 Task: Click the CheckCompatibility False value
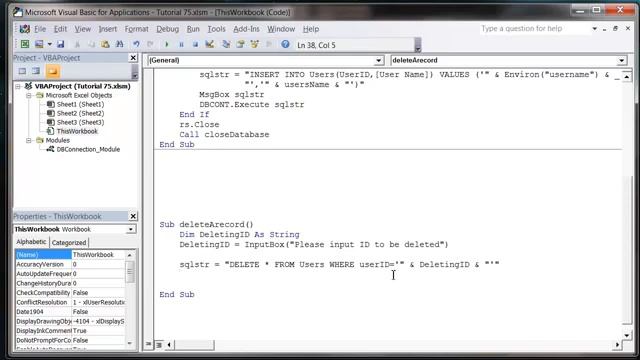pyautogui.click(x=98, y=293)
